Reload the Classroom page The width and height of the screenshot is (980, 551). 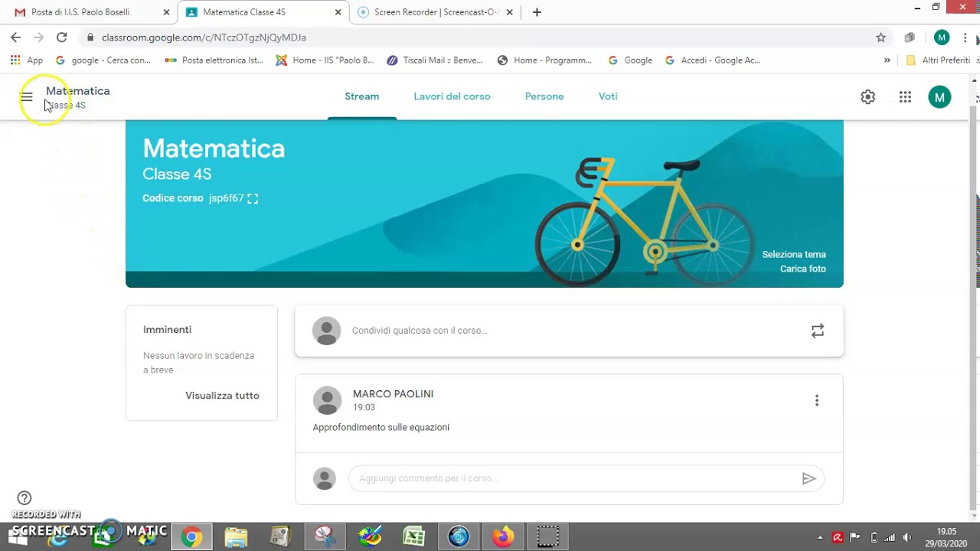tap(62, 37)
